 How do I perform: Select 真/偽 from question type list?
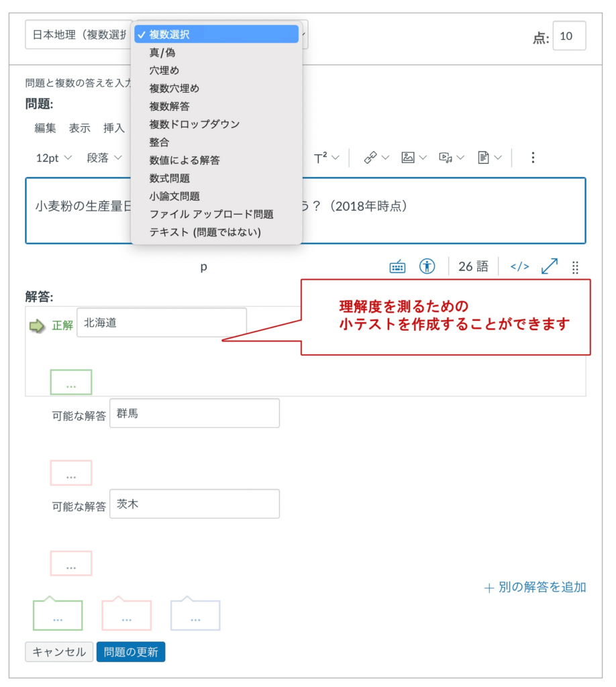pyautogui.click(x=162, y=52)
